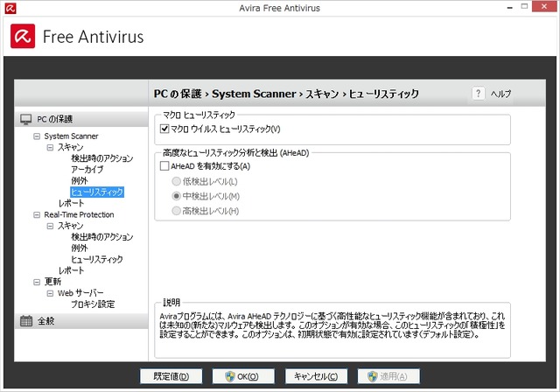Open the 全般 section
The width and height of the screenshot is (560, 392).
pyautogui.click(x=81, y=320)
